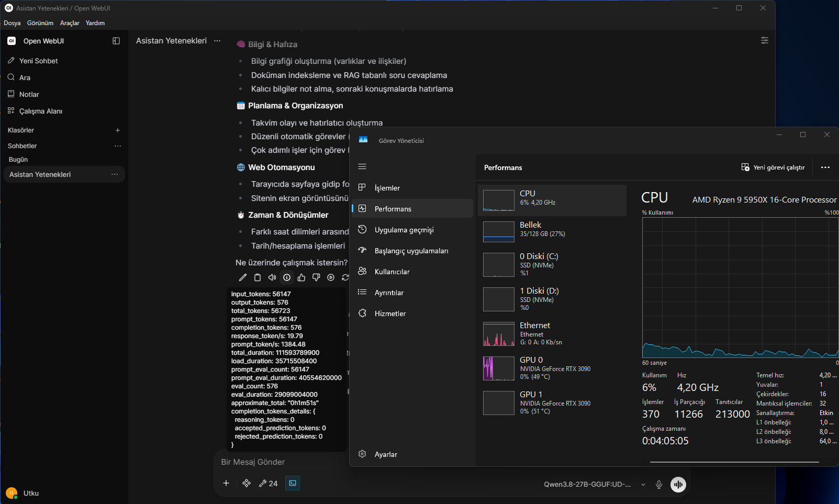Collapse the Open WebUI sidebar panel

tap(116, 41)
